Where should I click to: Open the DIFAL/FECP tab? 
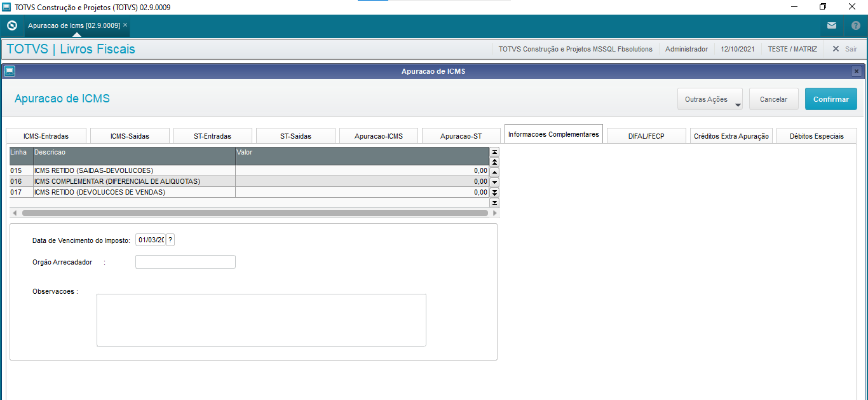coord(646,136)
